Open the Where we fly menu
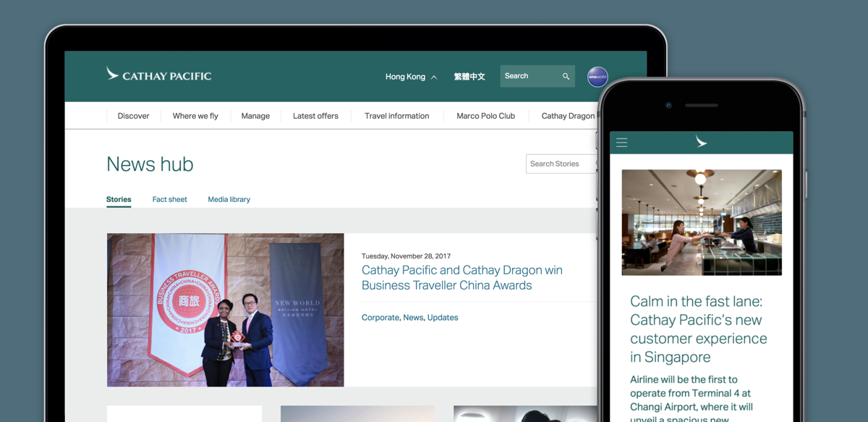868x422 pixels. 195,116
